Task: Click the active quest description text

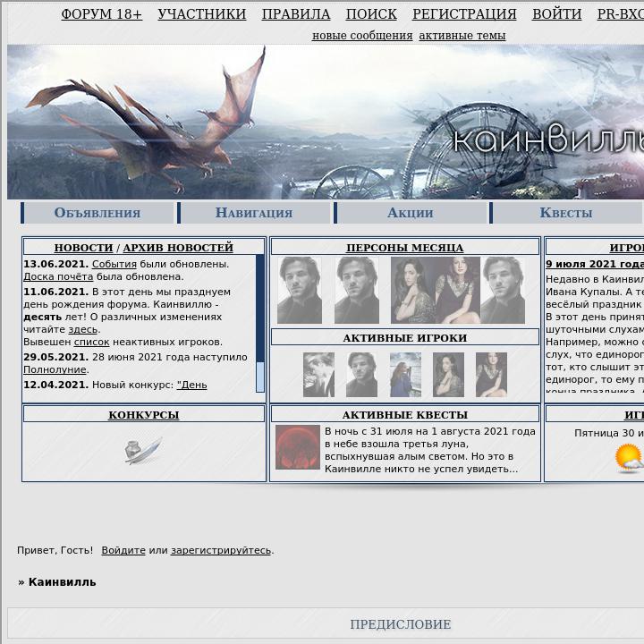Action: [430, 450]
